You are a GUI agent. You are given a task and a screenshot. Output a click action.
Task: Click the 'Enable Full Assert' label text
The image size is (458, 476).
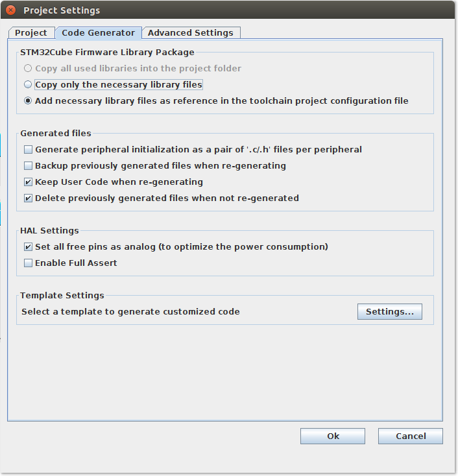point(76,263)
